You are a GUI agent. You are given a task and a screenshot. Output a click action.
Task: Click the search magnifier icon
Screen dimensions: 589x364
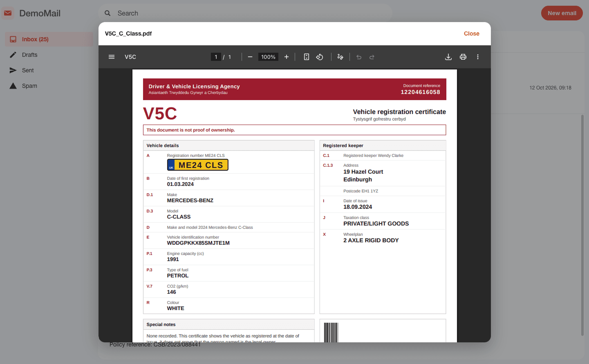click(107, 13)
